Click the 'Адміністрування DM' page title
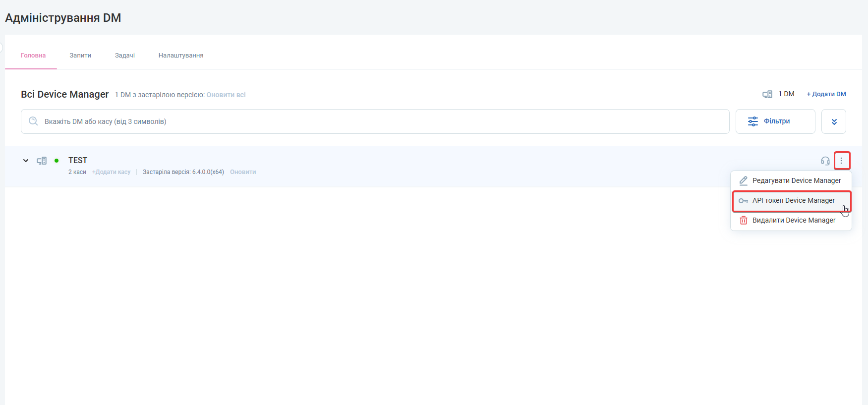 click(x=63, y=18)
